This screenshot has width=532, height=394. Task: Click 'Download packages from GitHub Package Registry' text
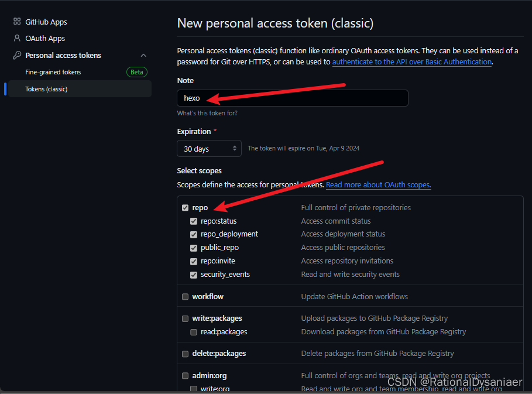(x=384, y=332)
